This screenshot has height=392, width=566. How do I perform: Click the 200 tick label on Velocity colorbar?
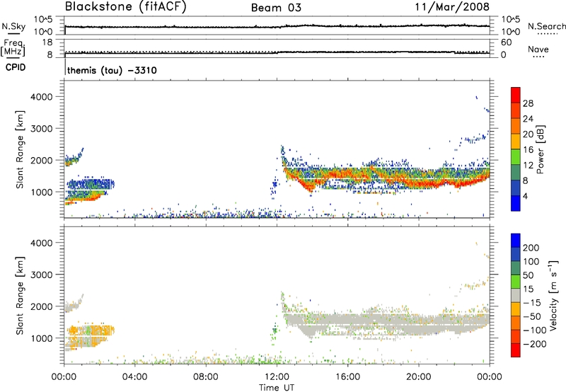click(x=531, y=248)
